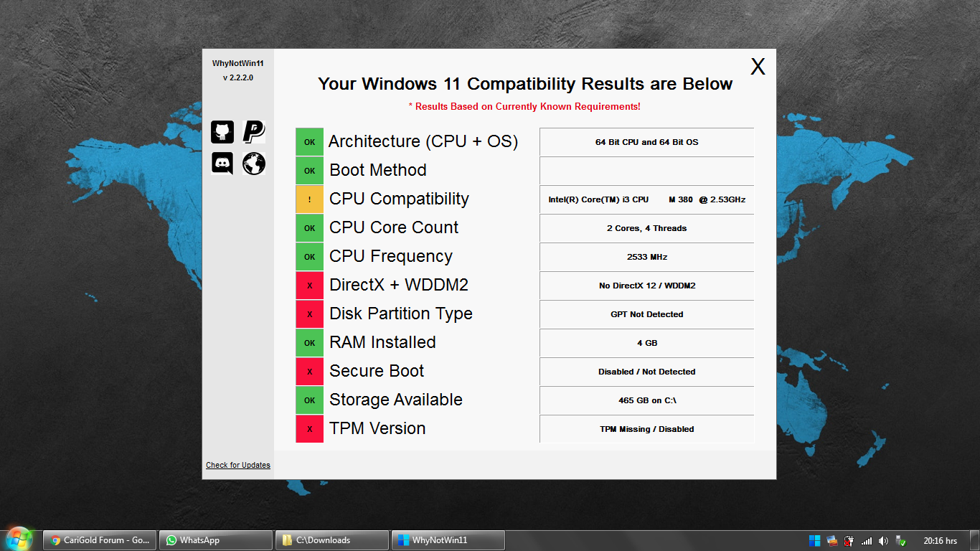This screenshot has height=551, width=980.
Task: Select the 'CPU Core Count' label
Action: (x=394, y=228)
